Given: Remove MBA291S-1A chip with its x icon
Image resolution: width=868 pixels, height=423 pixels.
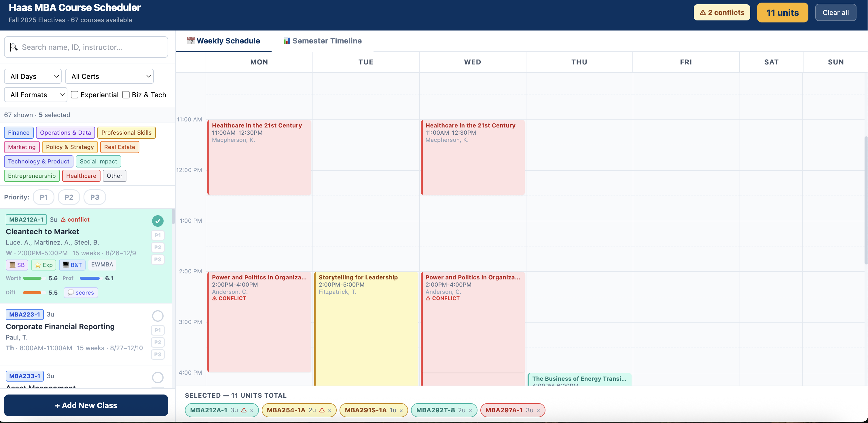Looking at the screenshot, I should click(x=401, y=411).
